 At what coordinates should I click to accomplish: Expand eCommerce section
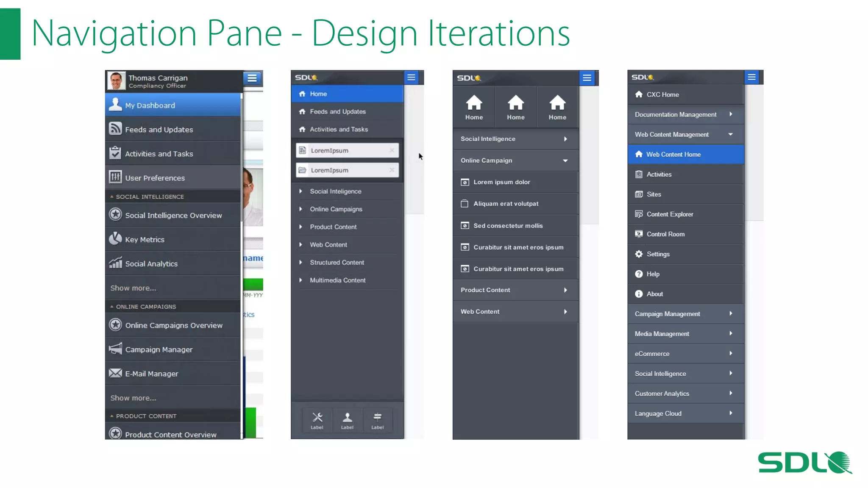pos(686,354)
